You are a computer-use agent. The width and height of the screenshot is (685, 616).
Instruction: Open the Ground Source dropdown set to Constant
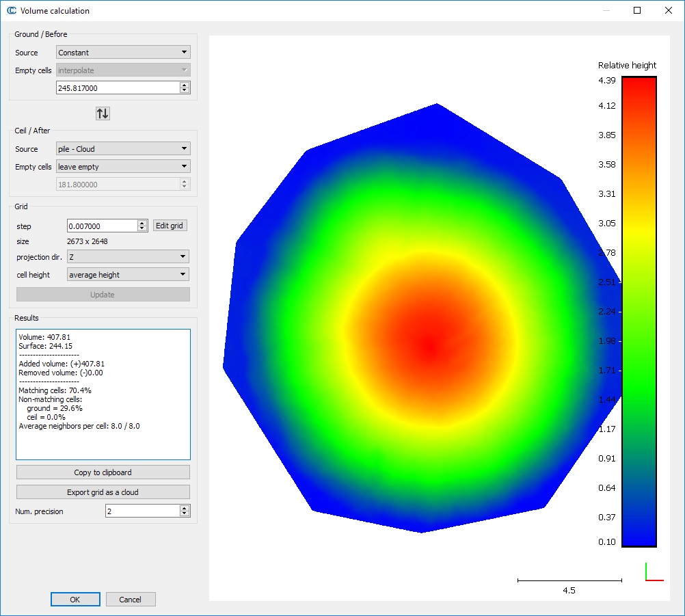(x=123, y=53)
